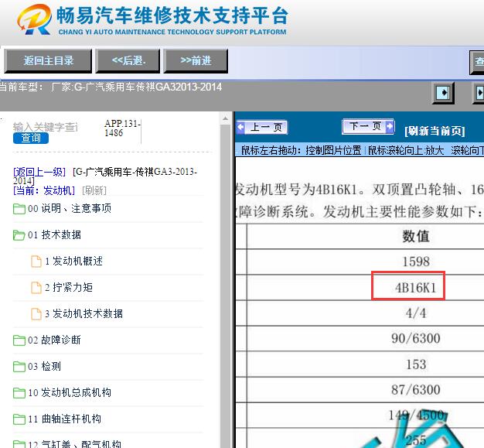This screenshot has width=484, height=448.
Task: Expand 11 曲轴连杆机构 folder
Action: click(64, 419)
